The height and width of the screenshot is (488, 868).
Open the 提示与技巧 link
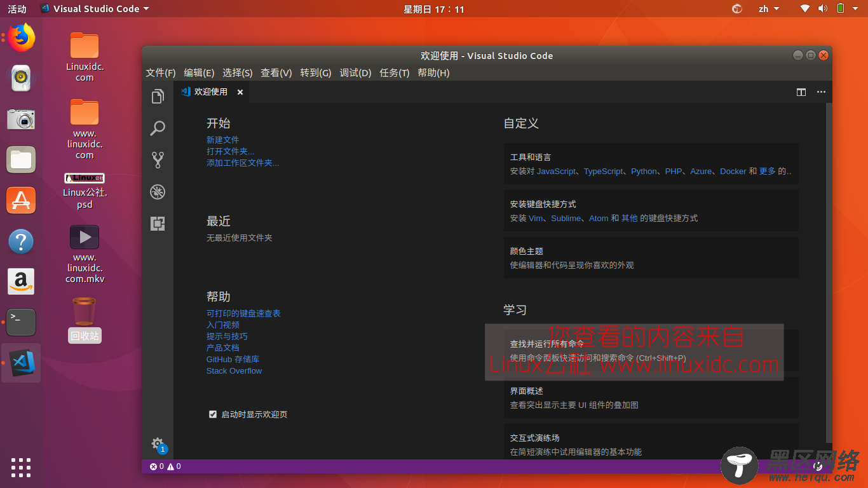(227, 336)
